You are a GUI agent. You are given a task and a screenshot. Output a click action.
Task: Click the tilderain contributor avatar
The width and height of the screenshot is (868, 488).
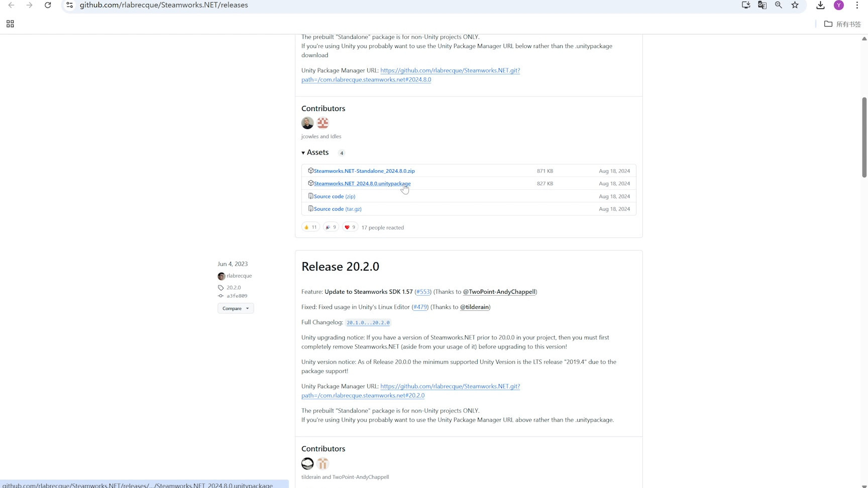click(307, 463)
